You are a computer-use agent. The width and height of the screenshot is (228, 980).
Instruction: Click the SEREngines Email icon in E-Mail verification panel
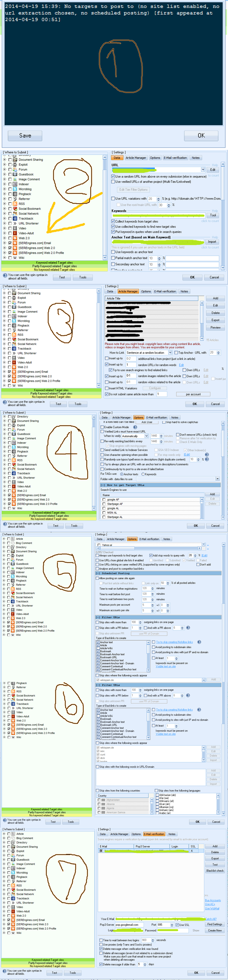pos(13,920)
